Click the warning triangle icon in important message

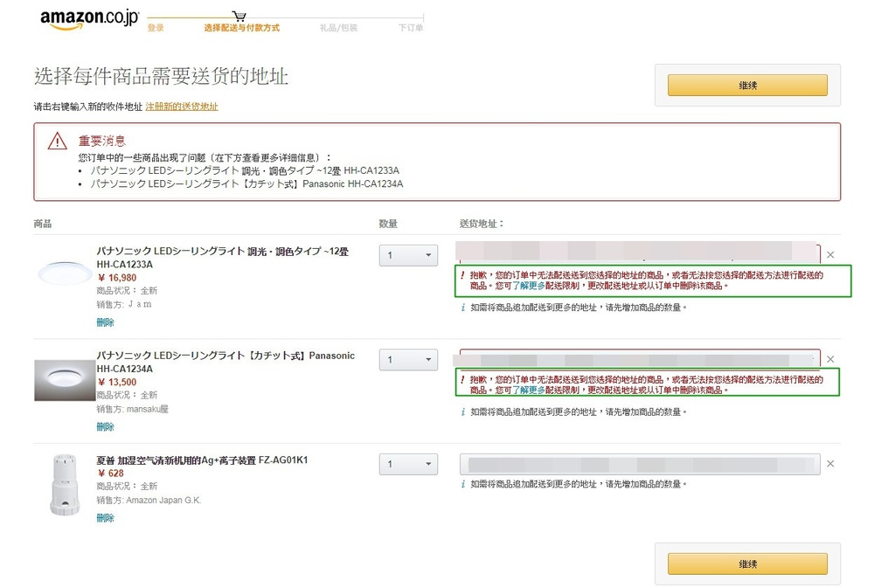[x=57, y=141]
